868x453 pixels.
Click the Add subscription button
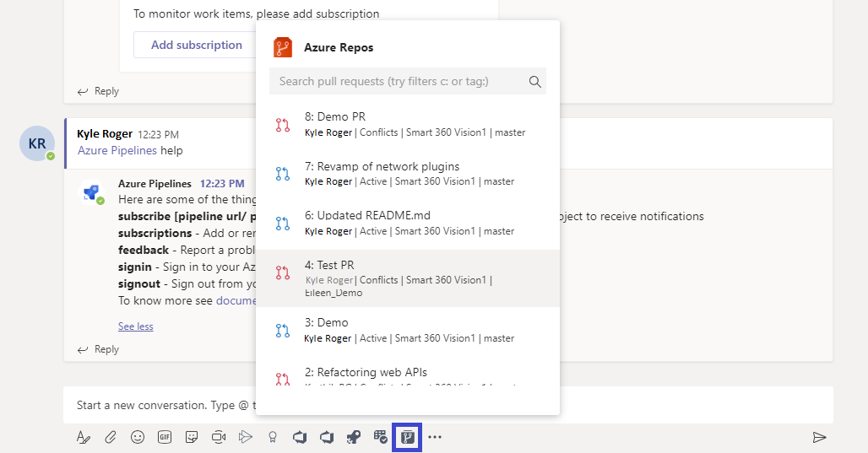point(196,46)
